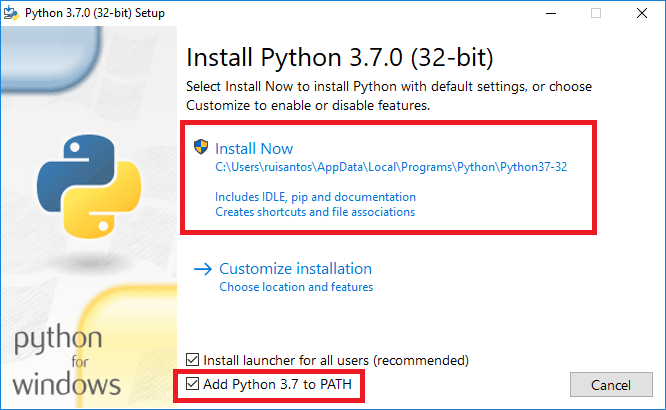Open the Customize installation option
The width and height of the screenshot is (666, 410).
tap(295, 269)
